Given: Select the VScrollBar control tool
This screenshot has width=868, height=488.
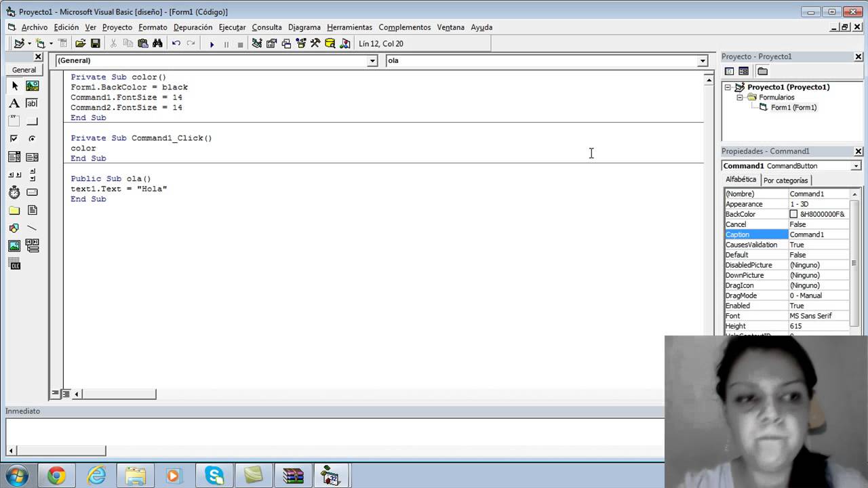Looking at the screenshot, I should 32,174.
